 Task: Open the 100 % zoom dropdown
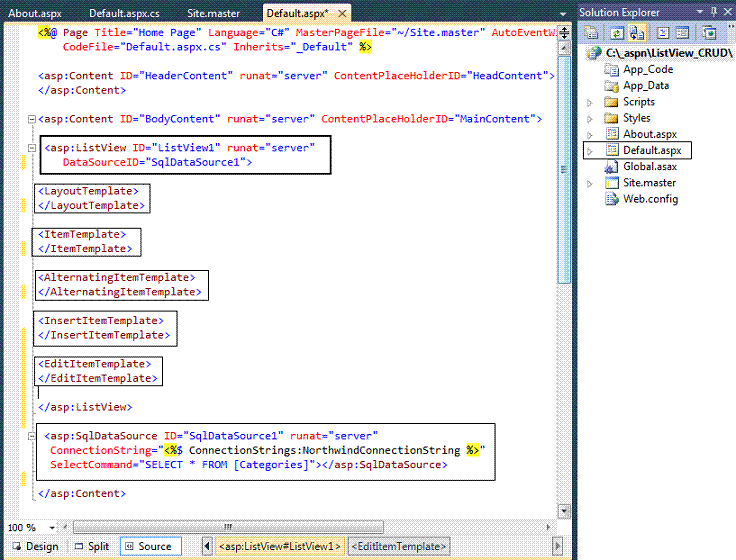tap(52, 528)
